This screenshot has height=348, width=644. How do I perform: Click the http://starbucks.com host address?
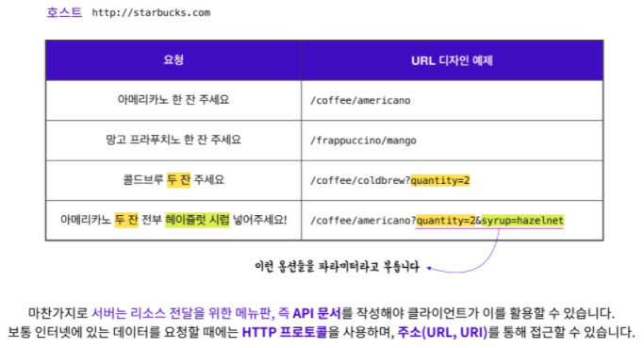[x=151, y=13]
